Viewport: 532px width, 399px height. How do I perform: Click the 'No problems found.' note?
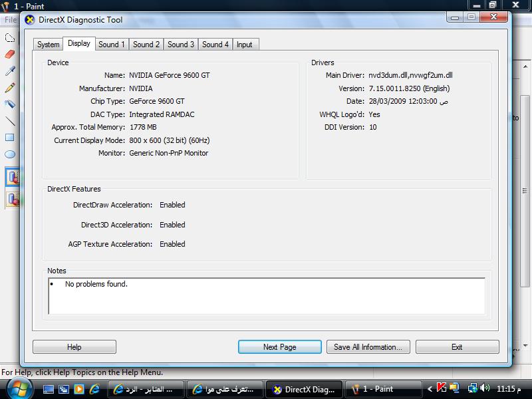(x=96, y=284)
